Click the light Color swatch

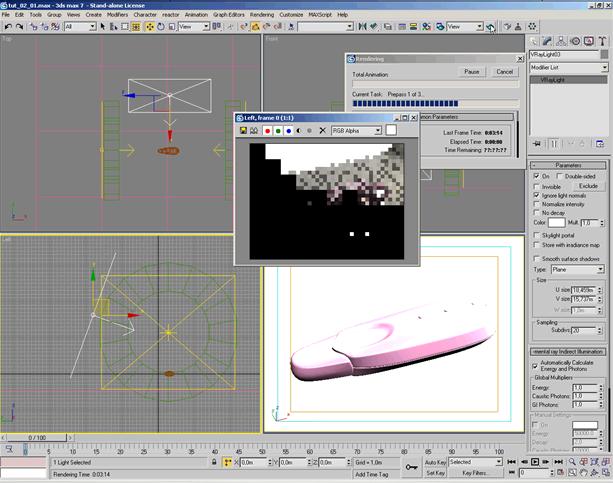(556, 223)
